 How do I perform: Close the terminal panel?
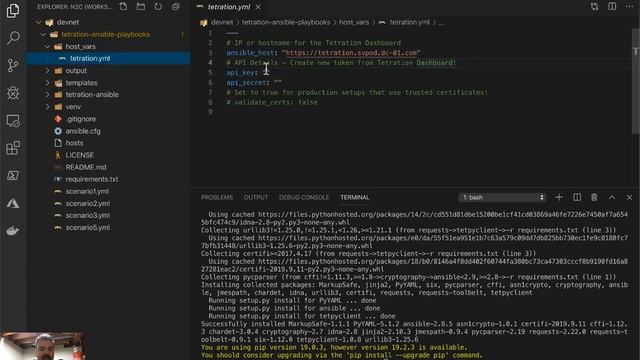[x=629, y=198]
